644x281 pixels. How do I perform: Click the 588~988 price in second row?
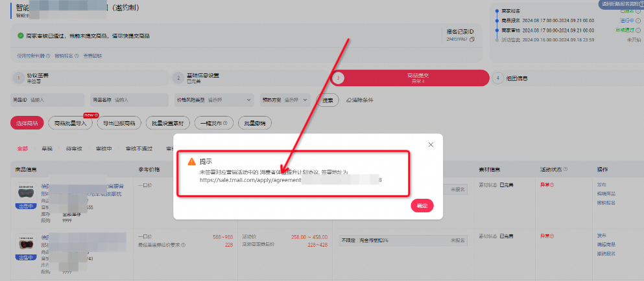pyautogui.click(x=222, y=237)
